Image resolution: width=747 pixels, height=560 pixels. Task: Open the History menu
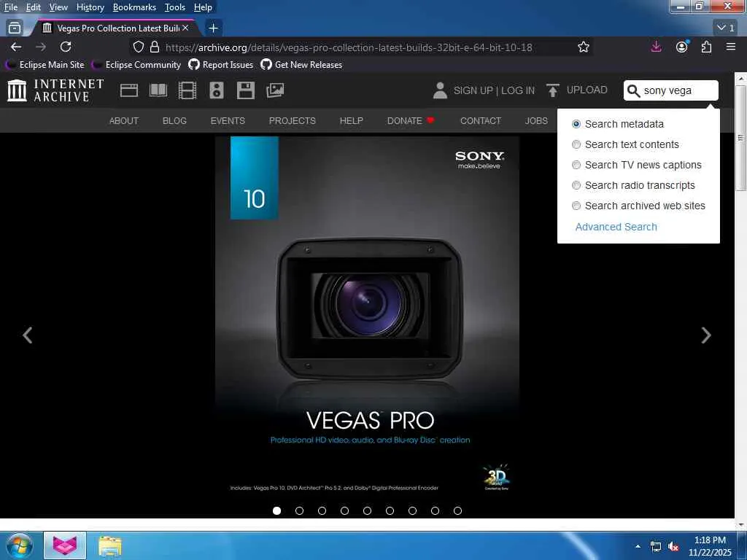pyautogui.click(x=90, y=7)
